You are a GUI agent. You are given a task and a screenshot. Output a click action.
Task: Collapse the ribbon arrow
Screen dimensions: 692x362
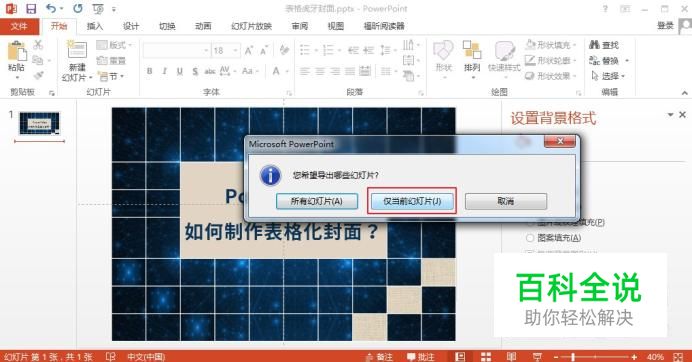coord(684,93)
